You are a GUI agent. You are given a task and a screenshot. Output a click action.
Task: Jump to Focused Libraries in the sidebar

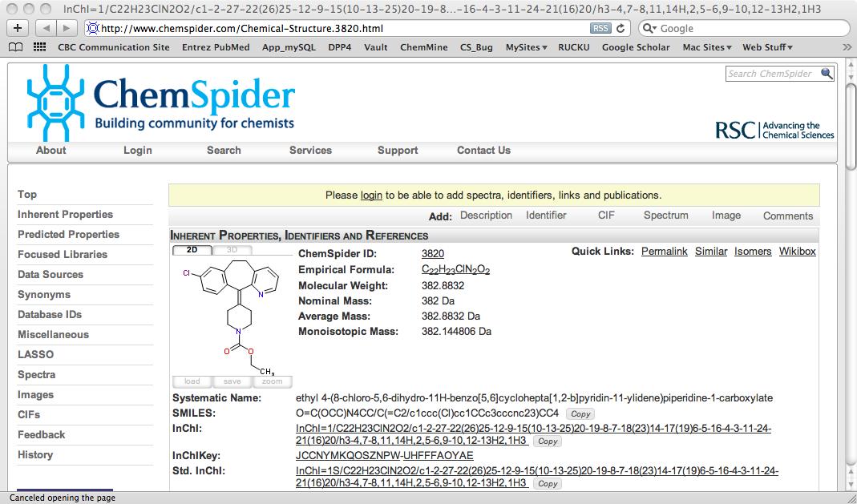(x=63, y=255)
